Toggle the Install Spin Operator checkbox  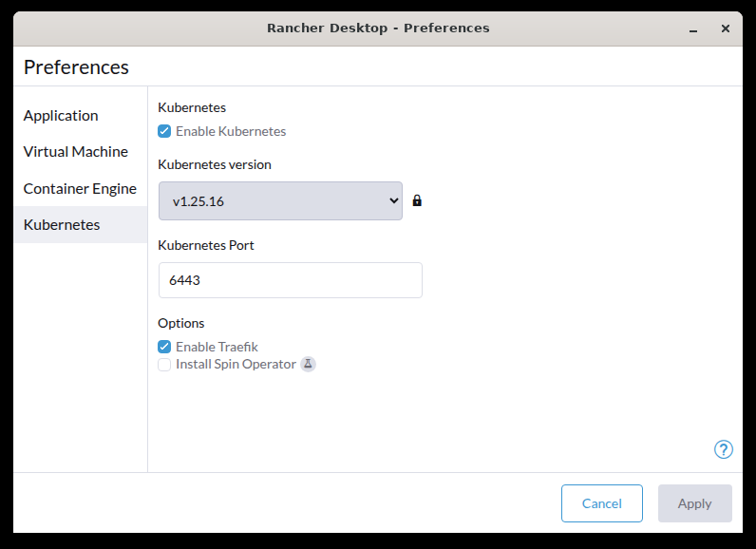point(164,364)
